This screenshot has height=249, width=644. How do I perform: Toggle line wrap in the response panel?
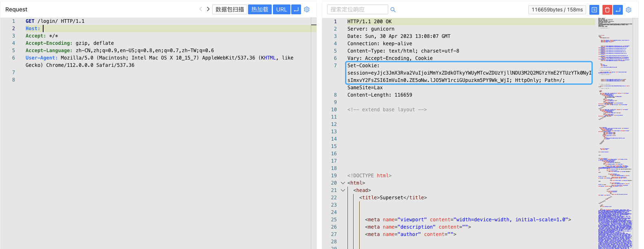[x=618, y=10]
